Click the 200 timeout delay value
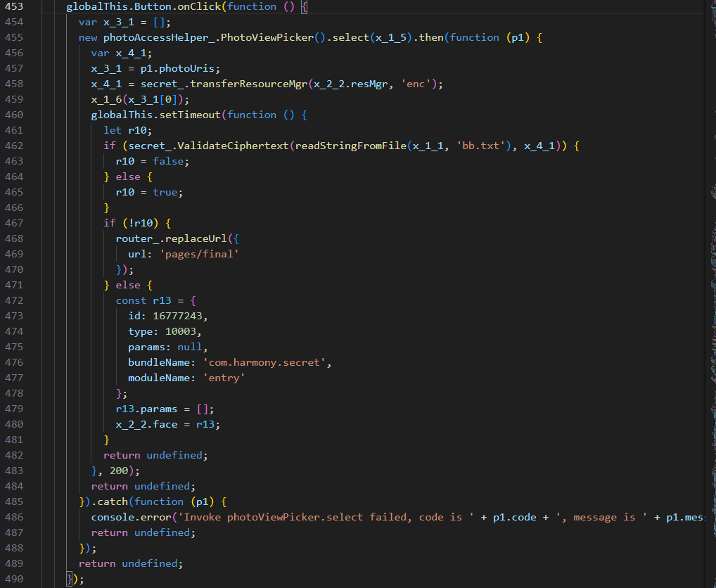The height and width of the screenshot is (588, 716). pyautogui.click(x=119, y=471)
